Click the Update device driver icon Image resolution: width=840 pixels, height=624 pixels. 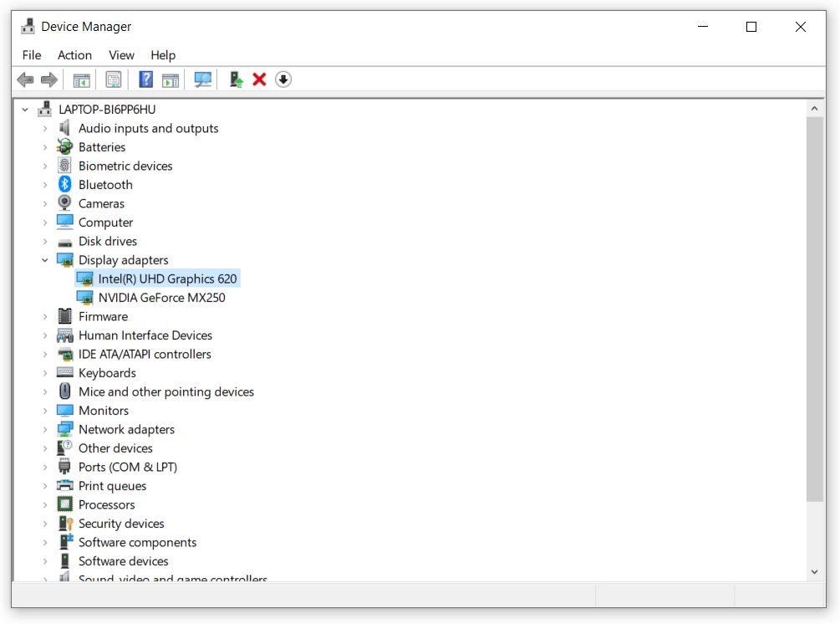coord(237,79)
